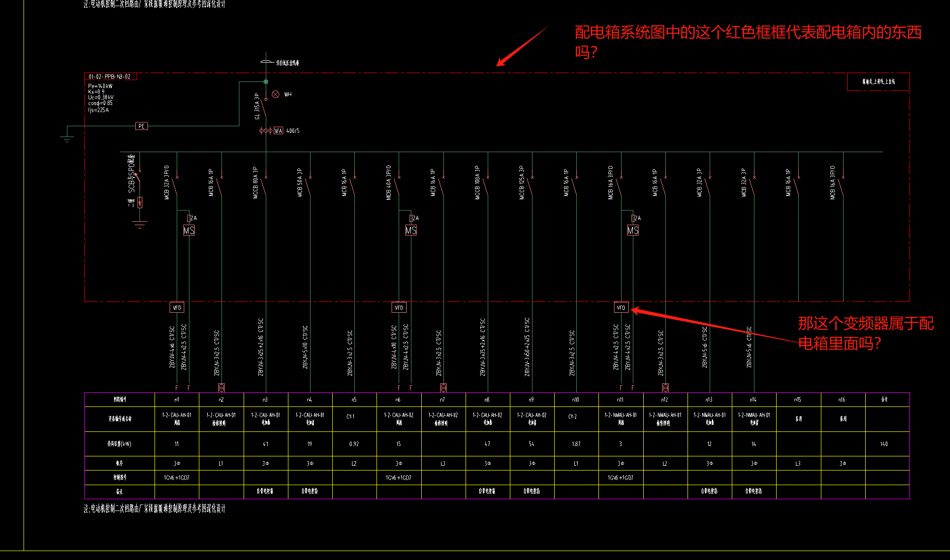Click the 0.92 load capacity cell
Viewport: 950px width, 560px height.
(x=354, y=444)
